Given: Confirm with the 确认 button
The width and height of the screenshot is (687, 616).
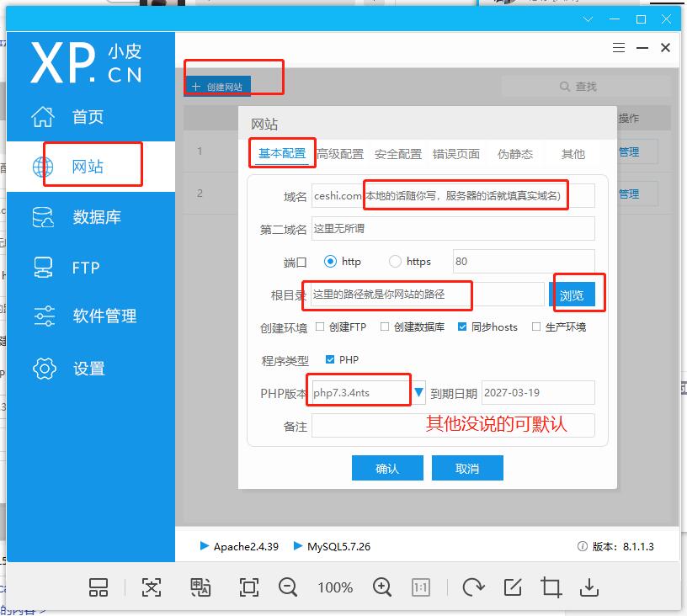Looking at the screenshot, I should [x=387, y=468].
